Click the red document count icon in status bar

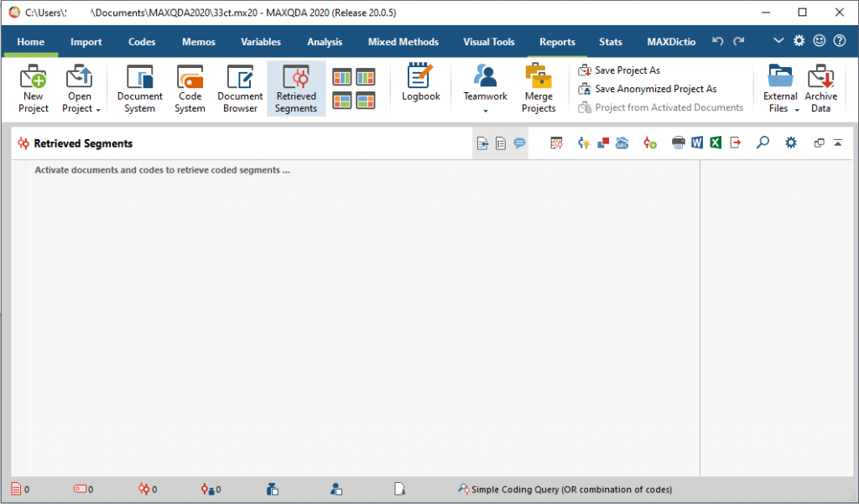tap(16, 489)
